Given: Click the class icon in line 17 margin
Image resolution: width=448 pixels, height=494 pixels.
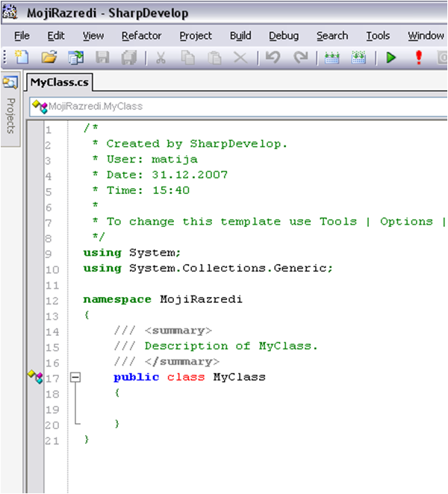Looking at the screenshot, I should coord(36,377).
